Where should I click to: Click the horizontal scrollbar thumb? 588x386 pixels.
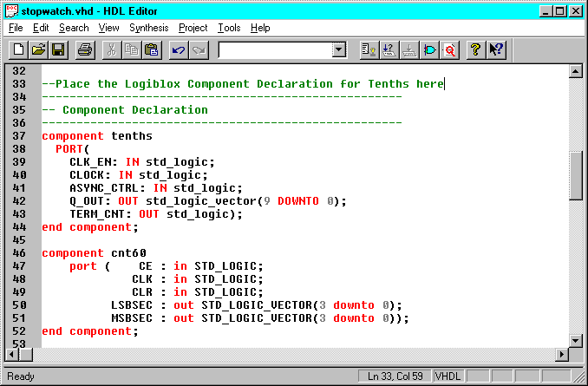(26, 354)
